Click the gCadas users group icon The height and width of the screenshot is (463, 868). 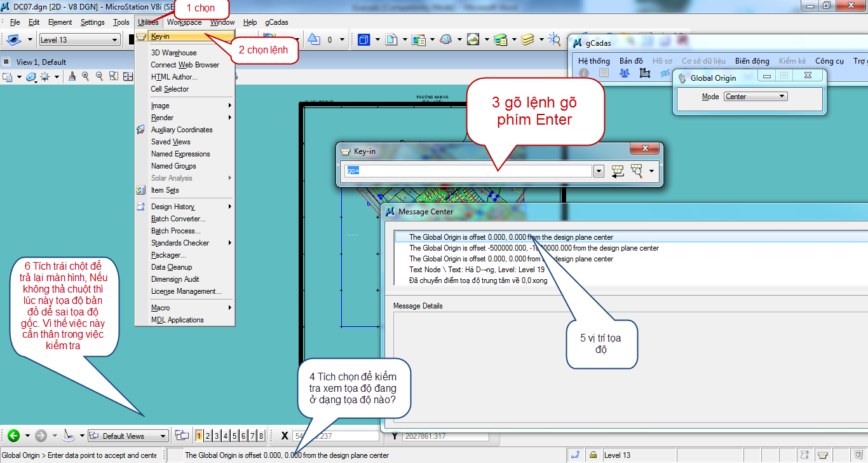pos(624,73)
